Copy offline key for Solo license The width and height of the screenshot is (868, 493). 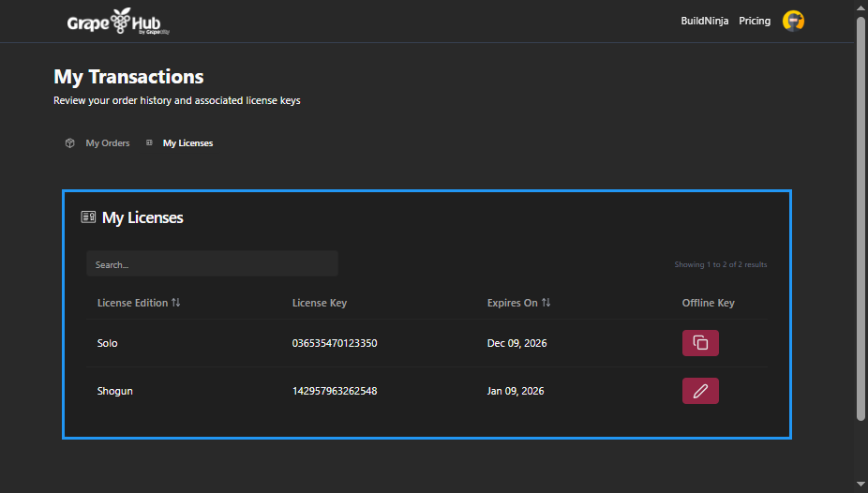coord(700,343)
